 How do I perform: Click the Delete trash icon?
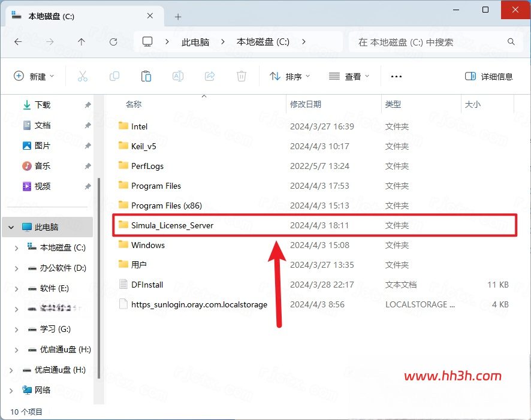click(241, 76)
